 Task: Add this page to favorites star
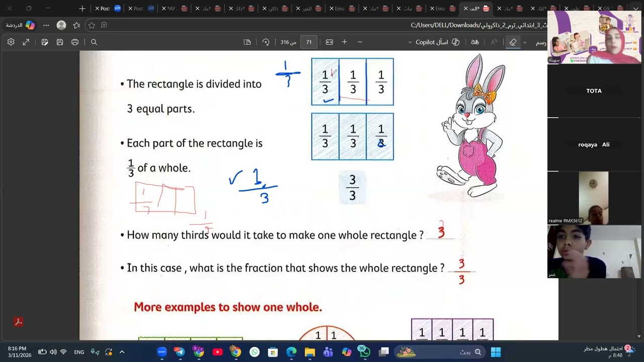[x=92, y=25]
